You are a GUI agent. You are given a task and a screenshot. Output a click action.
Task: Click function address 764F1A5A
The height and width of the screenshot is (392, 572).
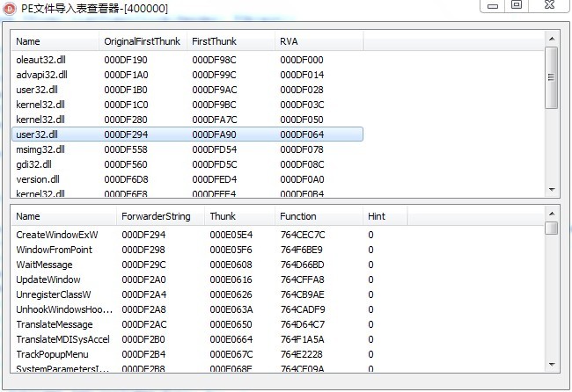[x=302, y=339]
